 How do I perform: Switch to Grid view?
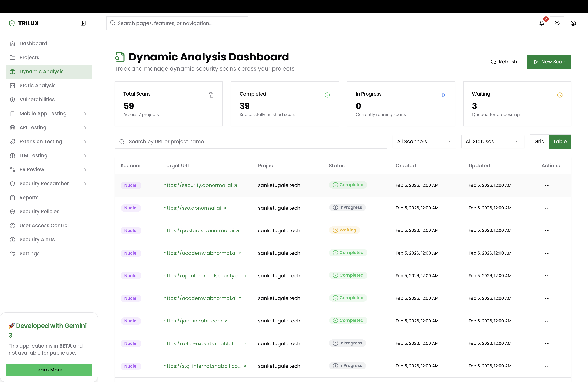point(539,142)
